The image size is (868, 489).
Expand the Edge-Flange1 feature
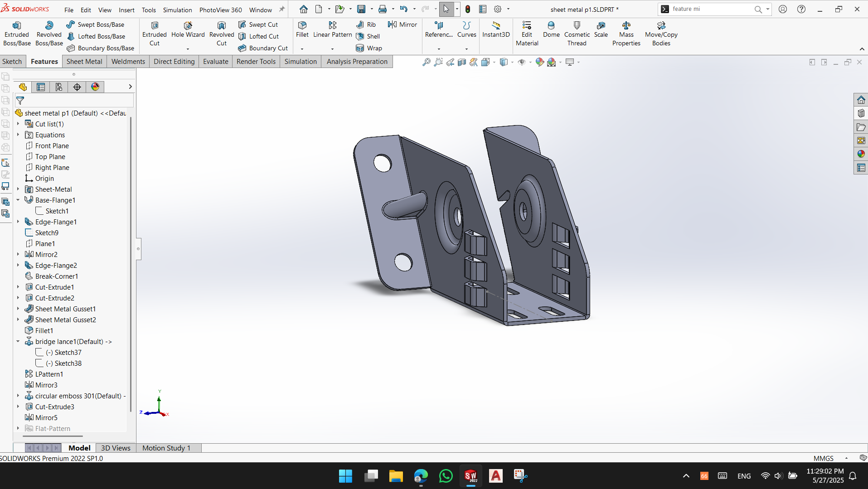pyautogui.click(x=18, y=222)
